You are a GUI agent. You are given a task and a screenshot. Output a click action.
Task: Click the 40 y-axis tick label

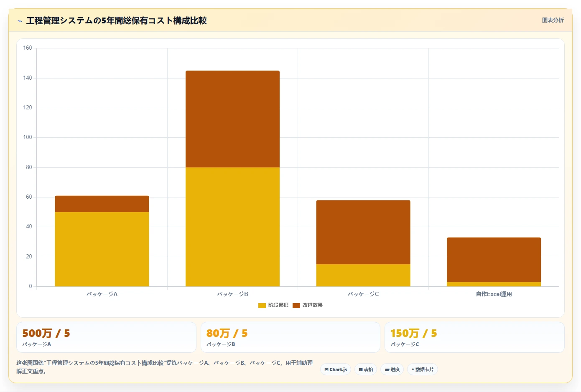[x=29, y=226]
